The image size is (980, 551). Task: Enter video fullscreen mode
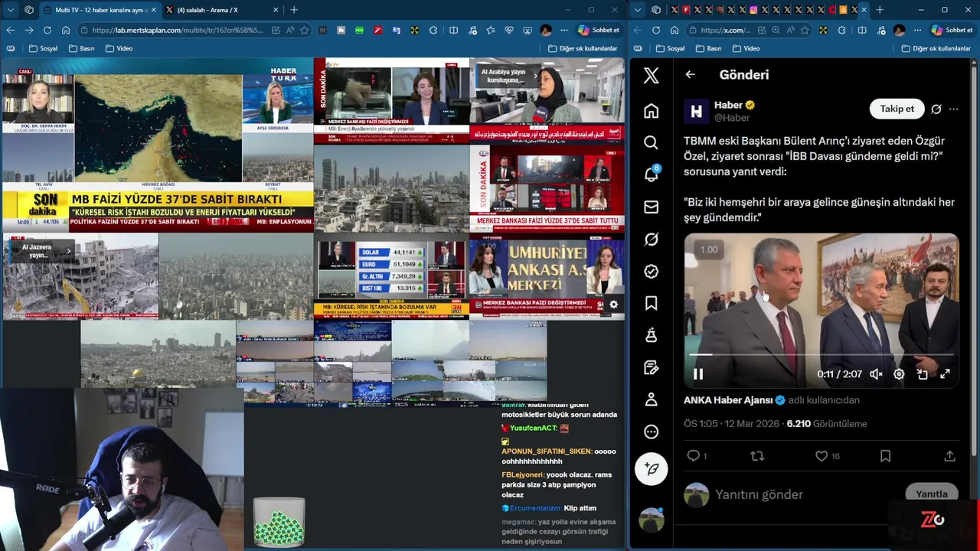click(x=945, y=374)
